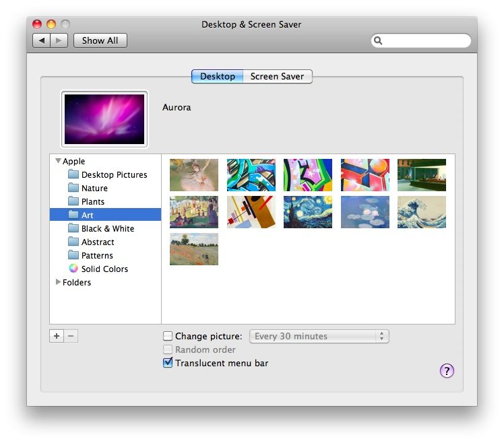
Task: Select the Desktop Pictures folder
Action: click(x=105, y=174)
